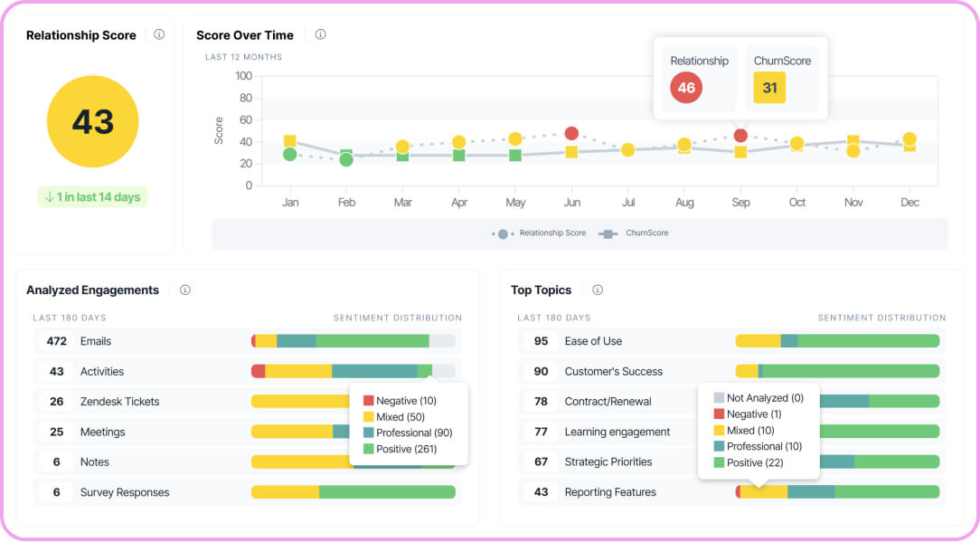980x542 pixels.
Task: Open the Survey Responses engagement row
Action: tap(248, 492)
